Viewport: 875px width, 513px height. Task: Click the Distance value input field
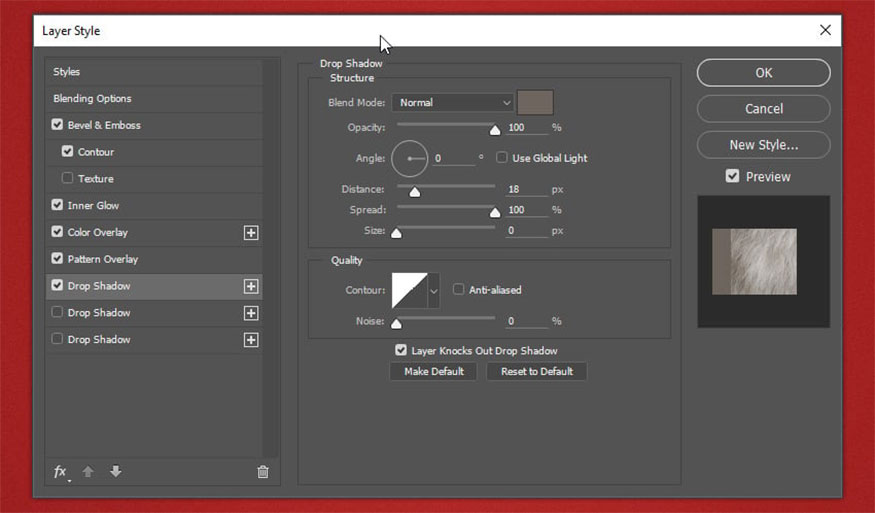pos(526,189)
